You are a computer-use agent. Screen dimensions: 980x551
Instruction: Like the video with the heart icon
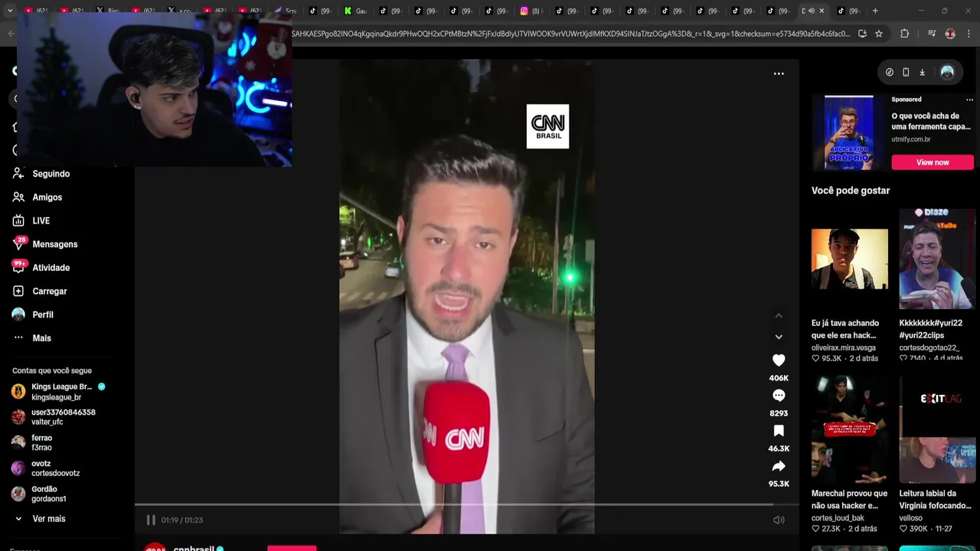tap(779, 360)
